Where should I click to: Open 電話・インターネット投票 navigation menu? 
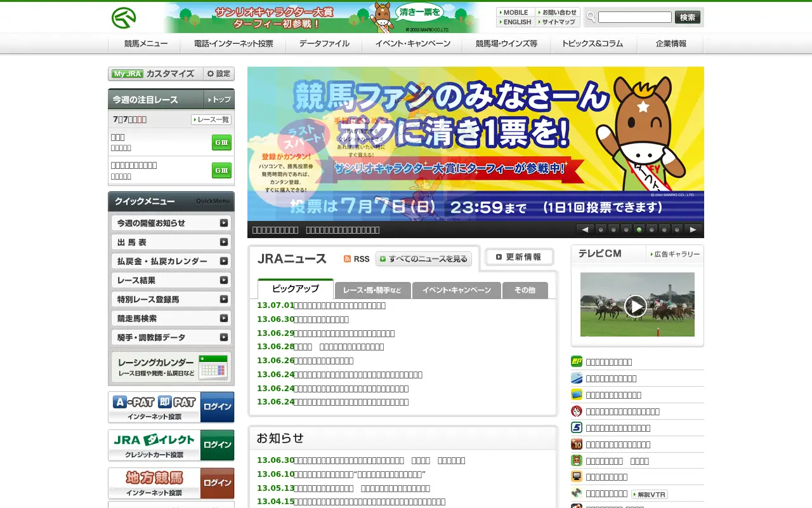tap(233, 44)
